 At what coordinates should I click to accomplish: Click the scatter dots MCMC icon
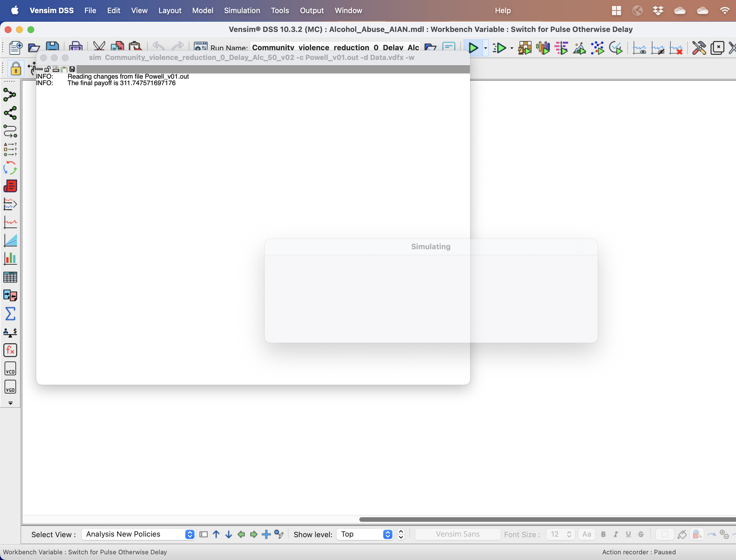point(598,48)
